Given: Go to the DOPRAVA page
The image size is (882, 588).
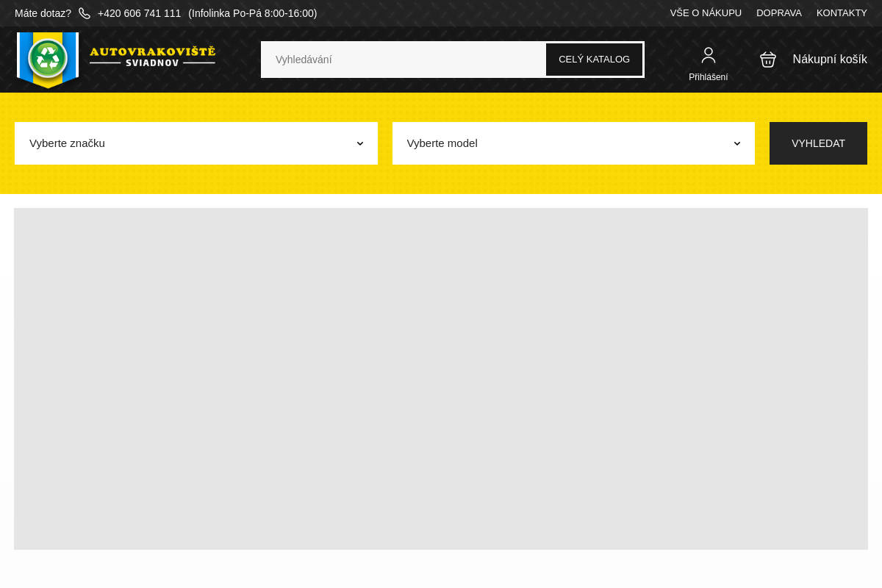Looking at the screenshot, I should tap(778, 13).
